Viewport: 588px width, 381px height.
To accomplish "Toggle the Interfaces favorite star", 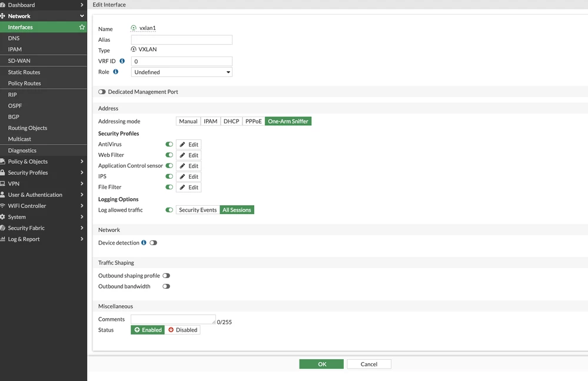I will 82,27.
